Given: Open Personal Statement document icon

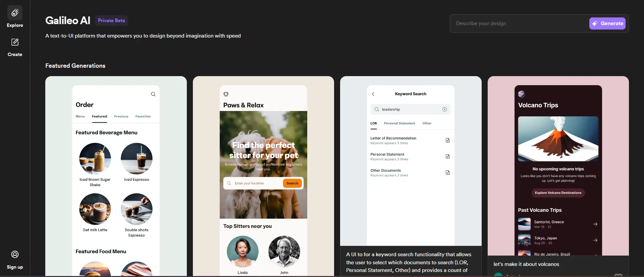Looking at the screenshot, I should coord(447,157).
